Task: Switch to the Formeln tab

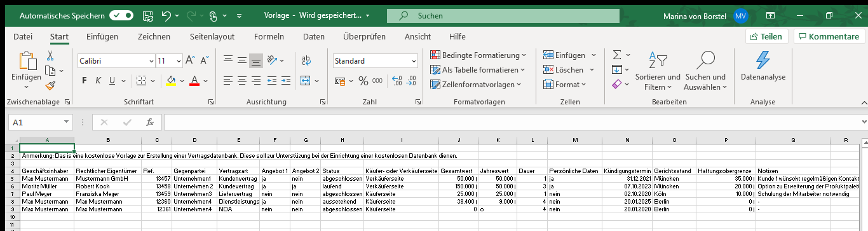Action: [x=269, y=36]
